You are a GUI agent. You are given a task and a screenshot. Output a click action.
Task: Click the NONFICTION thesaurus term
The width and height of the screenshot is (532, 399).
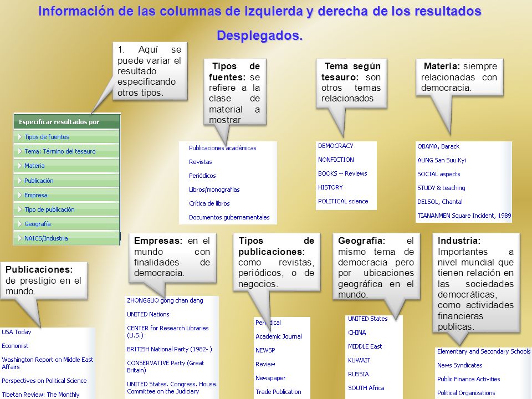336,160
